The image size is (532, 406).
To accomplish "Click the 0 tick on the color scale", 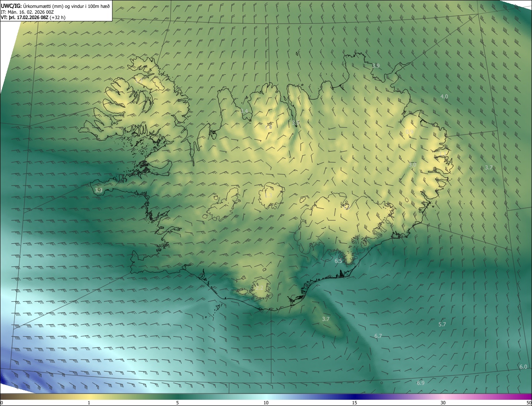I will click(x=2, y=403).
